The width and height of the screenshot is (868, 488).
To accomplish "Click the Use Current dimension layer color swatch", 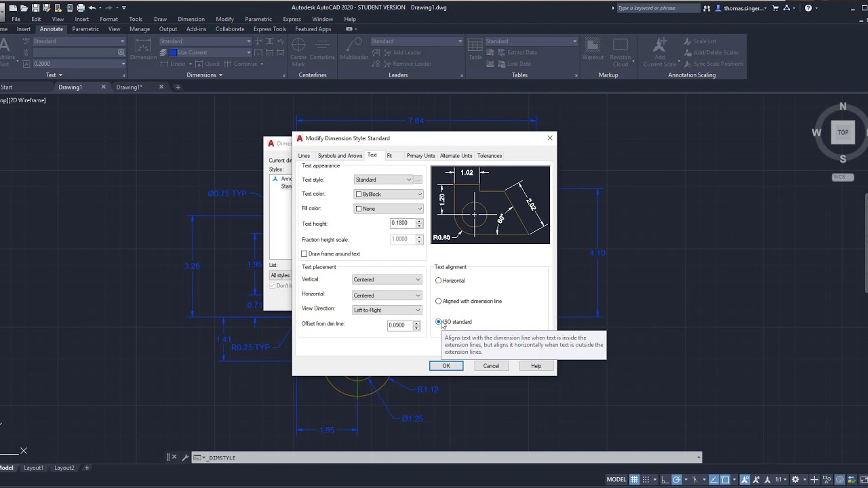I will (x=174, y=52).
